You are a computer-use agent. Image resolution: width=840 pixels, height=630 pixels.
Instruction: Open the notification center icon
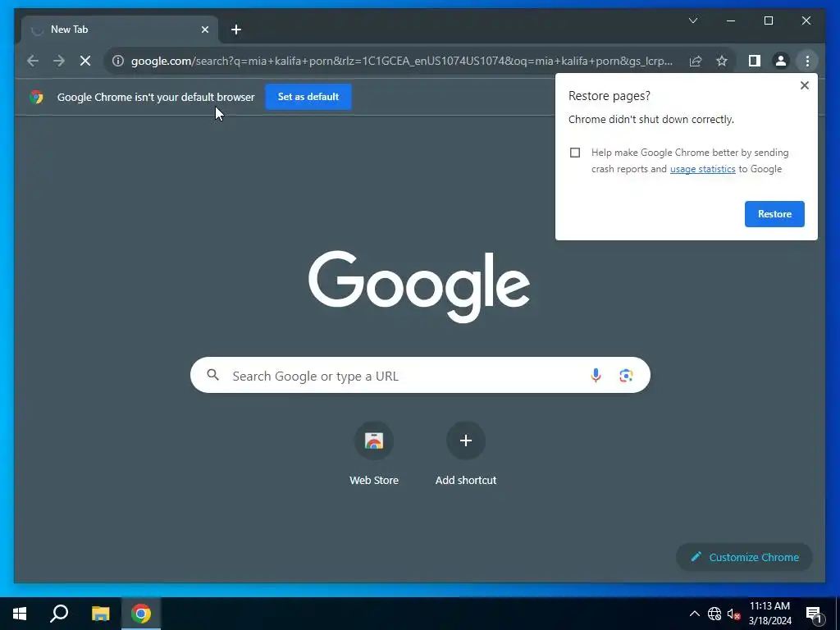813,614
